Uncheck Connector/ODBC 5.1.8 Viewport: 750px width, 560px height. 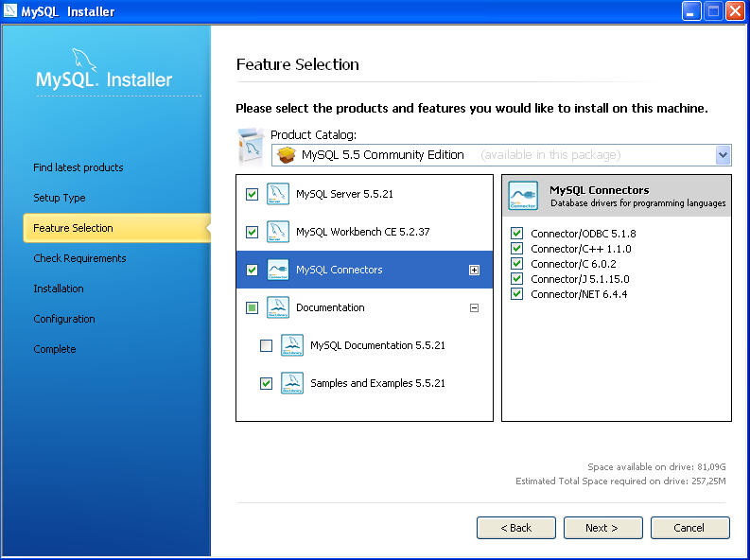click(516, 234)
